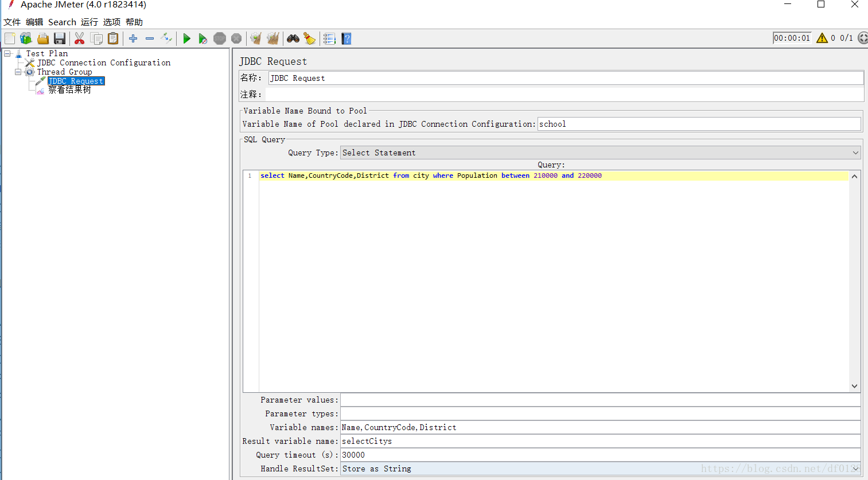
Task: Select JDBC Request tree node
Action: point(76,81)
